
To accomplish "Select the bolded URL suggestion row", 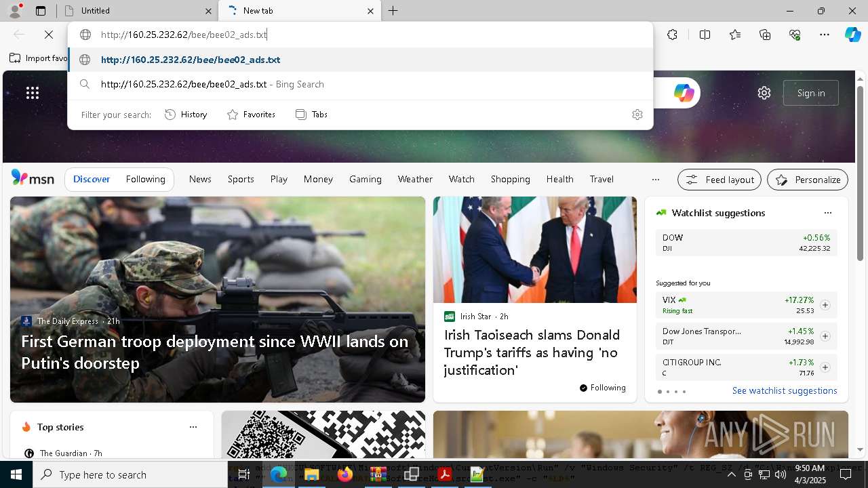I will pyautogui.click(x=360, y=60).
